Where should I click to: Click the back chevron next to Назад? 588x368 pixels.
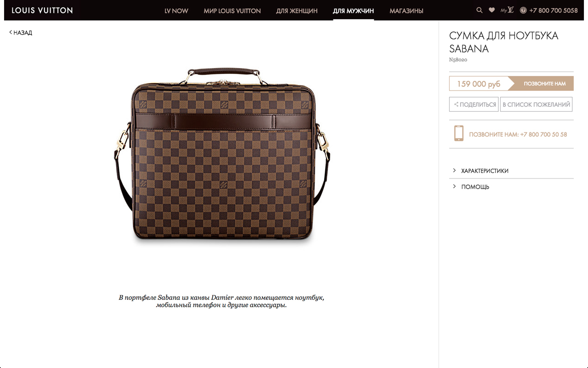point(11,32)
